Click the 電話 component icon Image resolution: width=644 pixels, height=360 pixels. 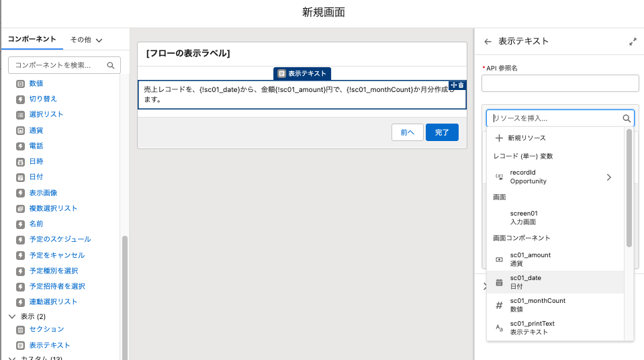click(x=21, y=146)
